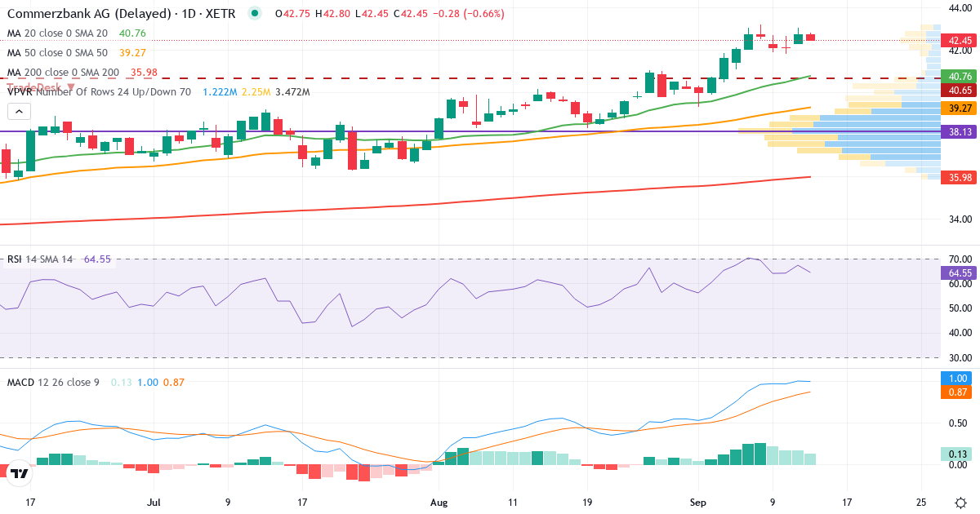980x514 pixels.
Task: Click the VPVR down volume 2.25M value
Action: [x=256, y=92]
